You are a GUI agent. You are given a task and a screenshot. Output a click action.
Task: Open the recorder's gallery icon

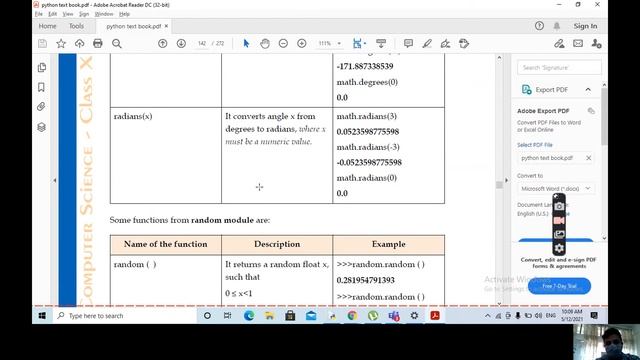[x=559, y=234]
